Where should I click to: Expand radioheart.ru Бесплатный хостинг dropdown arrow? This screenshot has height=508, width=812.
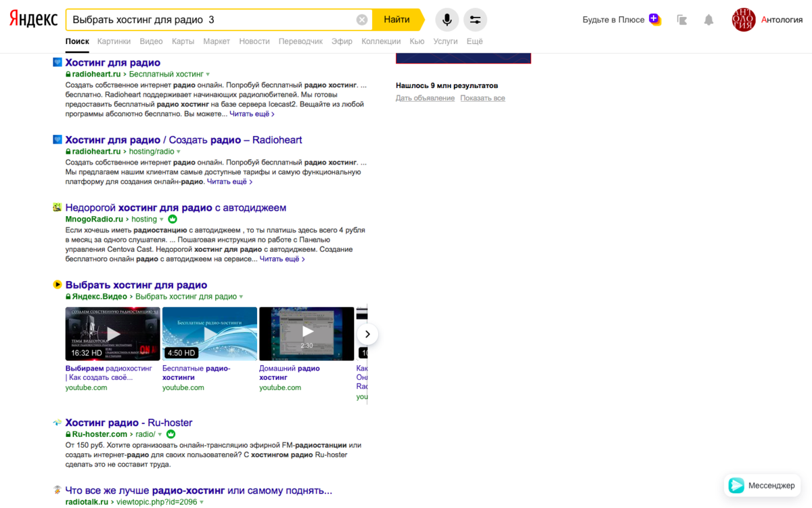click(x=208, y=75)
